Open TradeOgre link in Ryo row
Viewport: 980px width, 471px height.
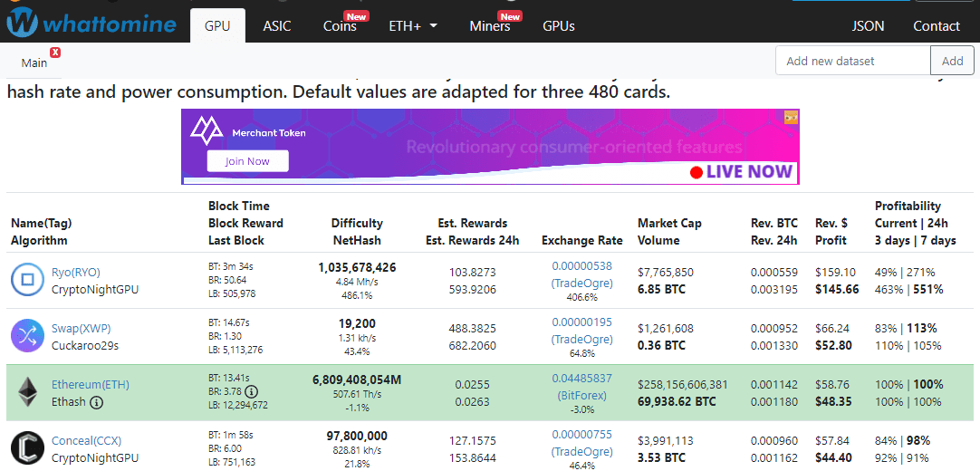[x=581, y=283]
